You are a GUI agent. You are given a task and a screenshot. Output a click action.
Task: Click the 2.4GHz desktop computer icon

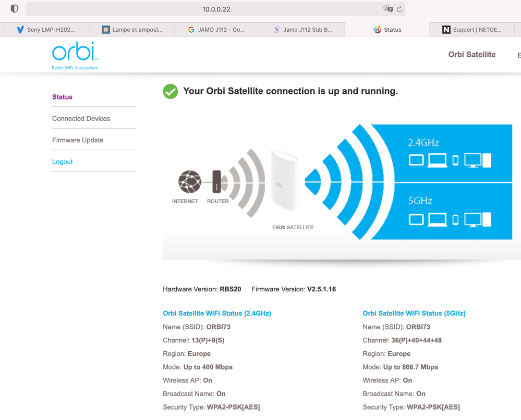[478, 160]
